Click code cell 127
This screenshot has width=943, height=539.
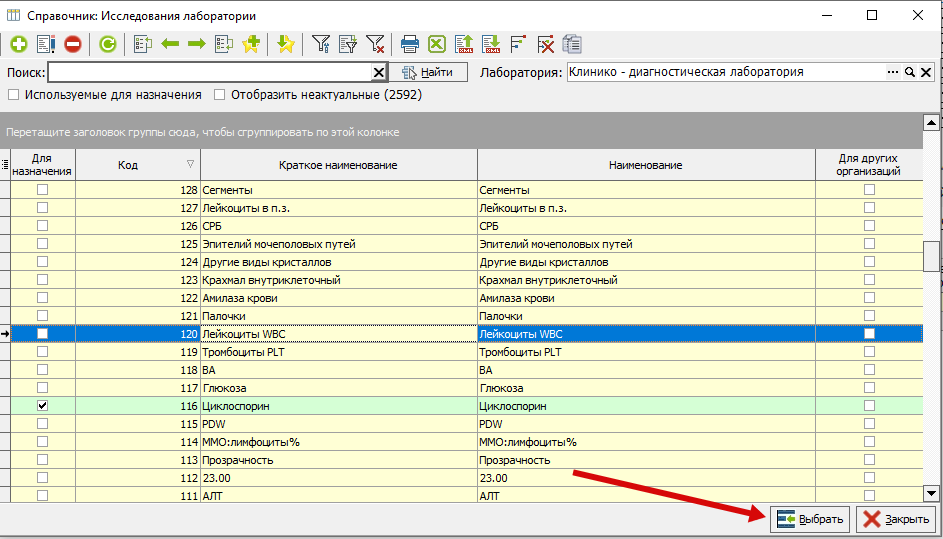(138, 208)
